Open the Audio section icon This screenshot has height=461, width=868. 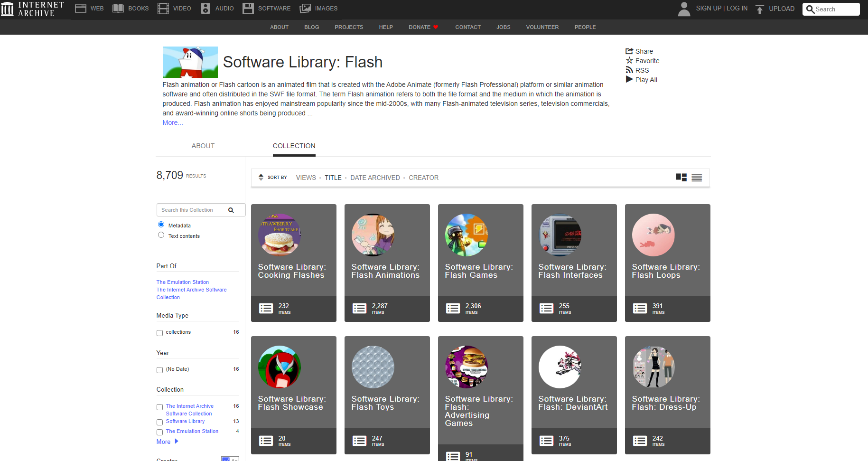click(205, 9)
